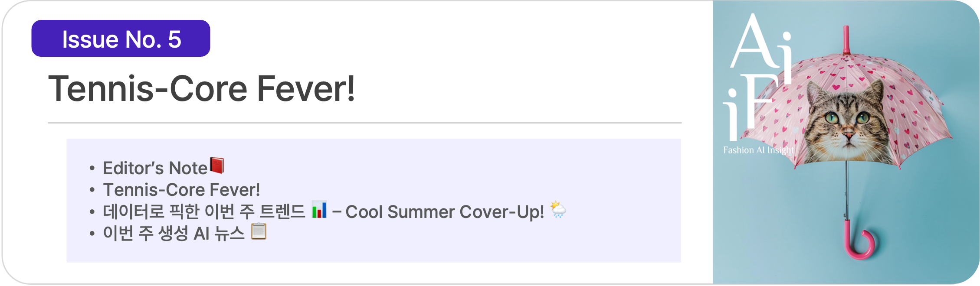The height and width of the screenshot is (286, 980).
Task: Click the Fashion AI Insight caption
Action: [x=758, y=150]
